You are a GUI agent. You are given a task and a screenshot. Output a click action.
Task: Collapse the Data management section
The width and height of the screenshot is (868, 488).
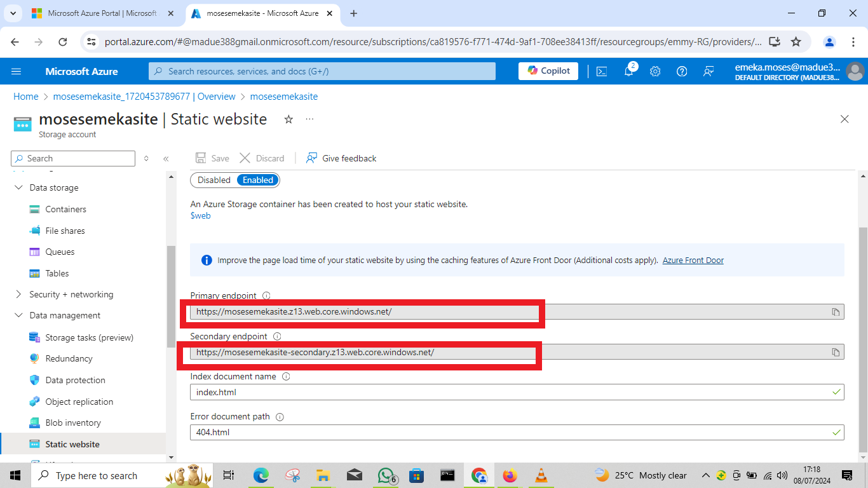point(17,316)
